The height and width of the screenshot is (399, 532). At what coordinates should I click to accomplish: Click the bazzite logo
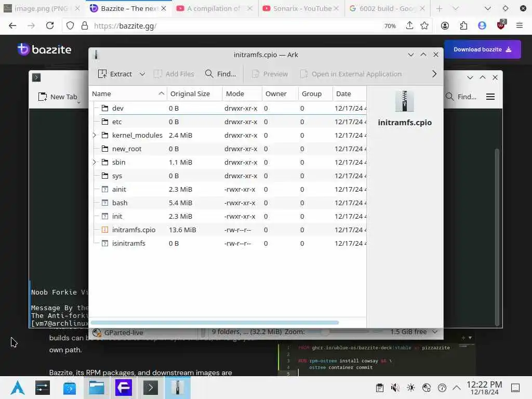pos(45,49)
